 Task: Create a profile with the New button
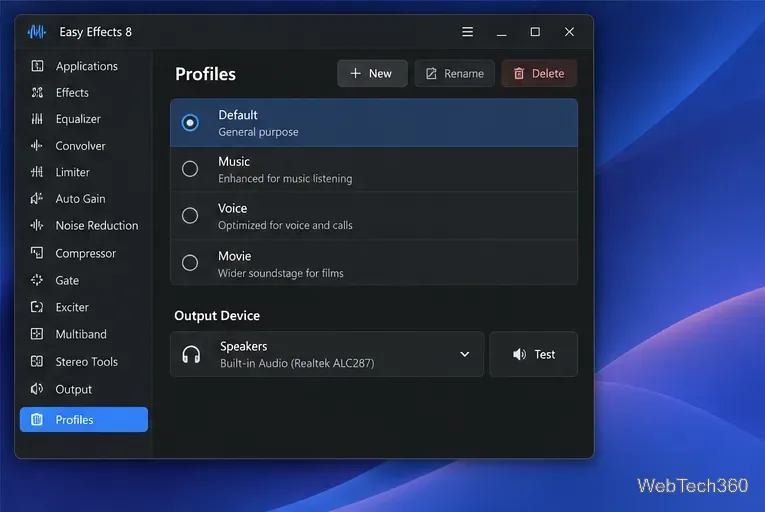click(372, 73)
